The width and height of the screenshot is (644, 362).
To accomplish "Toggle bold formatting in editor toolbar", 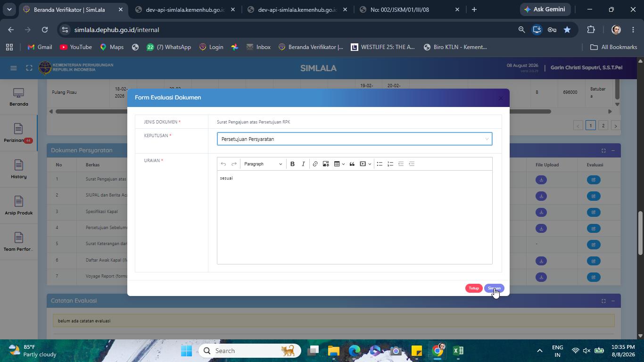I will tap(292, 164).
